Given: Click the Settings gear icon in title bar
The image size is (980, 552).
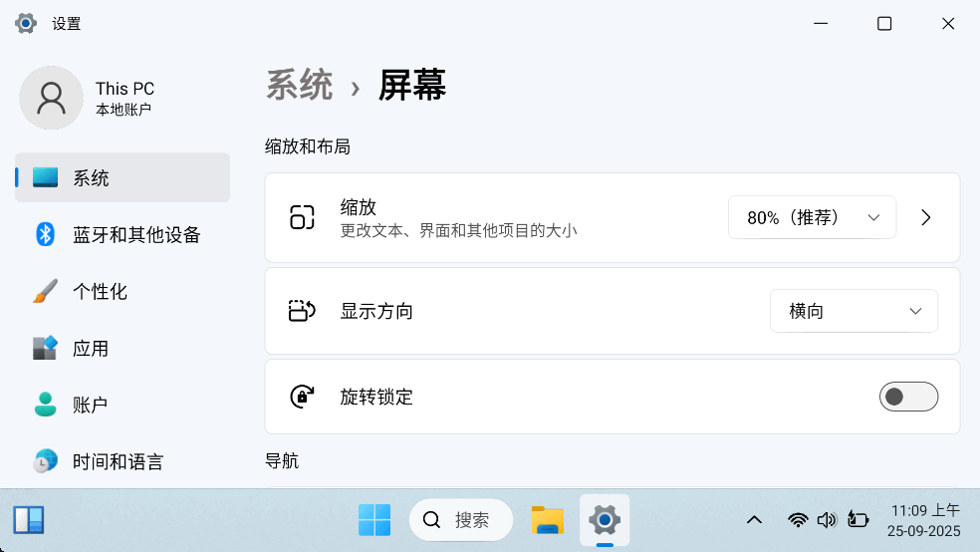Looking at the screenshot, I should tap(26, 24).
